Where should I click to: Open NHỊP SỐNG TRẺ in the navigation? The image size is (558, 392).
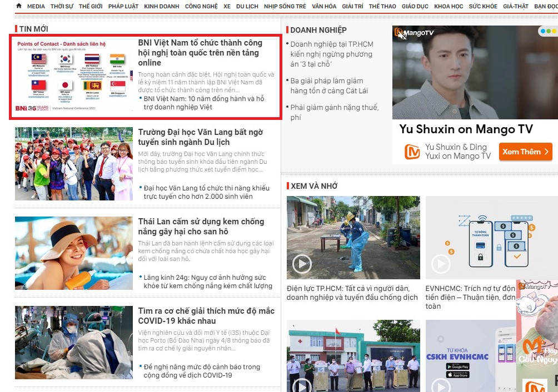click(285, 6)
